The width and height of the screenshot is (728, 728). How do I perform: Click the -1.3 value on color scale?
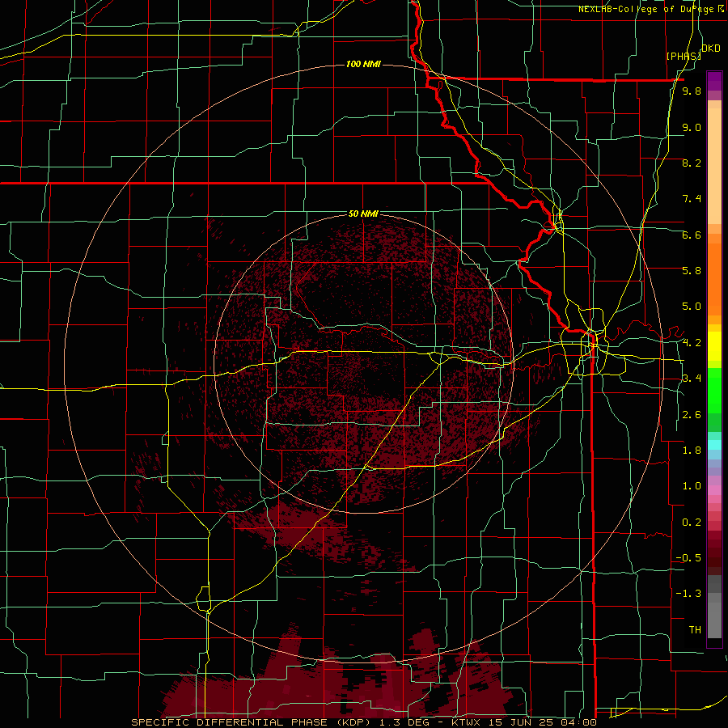(688, 594)
